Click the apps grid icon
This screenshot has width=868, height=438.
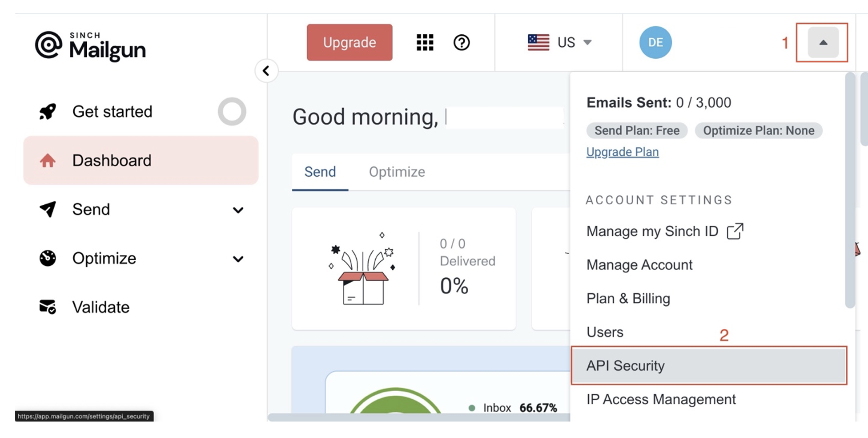(x=425, y=42)
